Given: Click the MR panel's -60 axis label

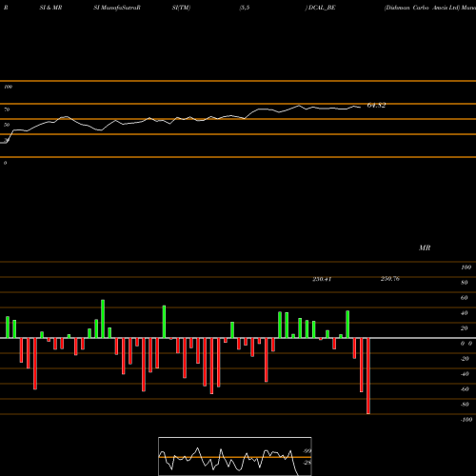Looking at the screenshot, I should click(x=465, y=389).
